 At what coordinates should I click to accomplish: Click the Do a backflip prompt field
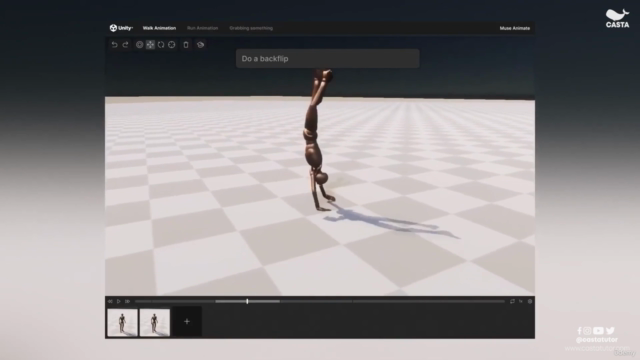point(328,58)
